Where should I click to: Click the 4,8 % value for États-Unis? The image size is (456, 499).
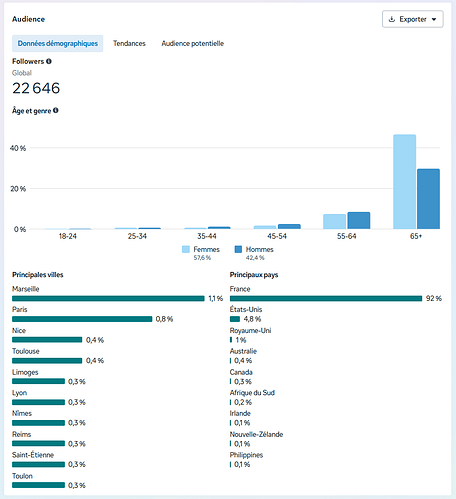point(252,319)
